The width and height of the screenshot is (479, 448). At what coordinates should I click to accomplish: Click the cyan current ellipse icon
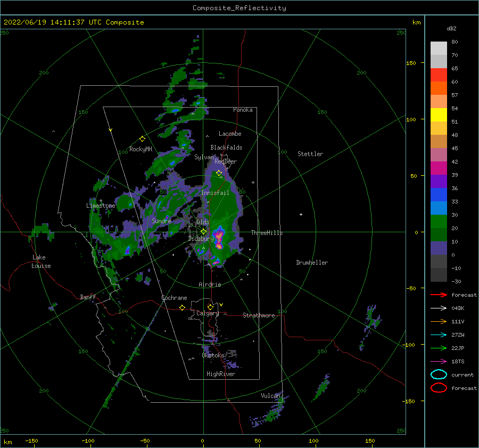(439, 374)
